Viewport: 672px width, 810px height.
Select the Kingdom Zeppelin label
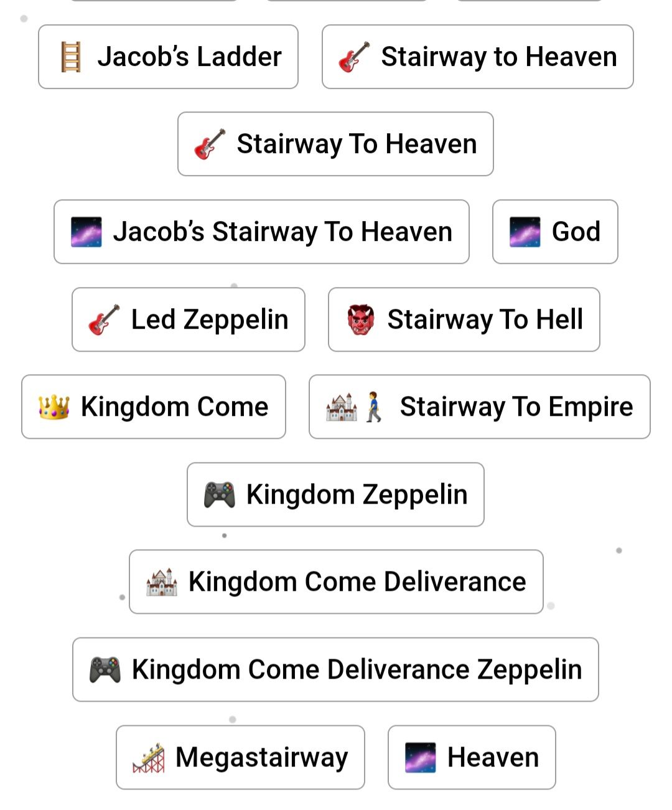click(357, 495)
